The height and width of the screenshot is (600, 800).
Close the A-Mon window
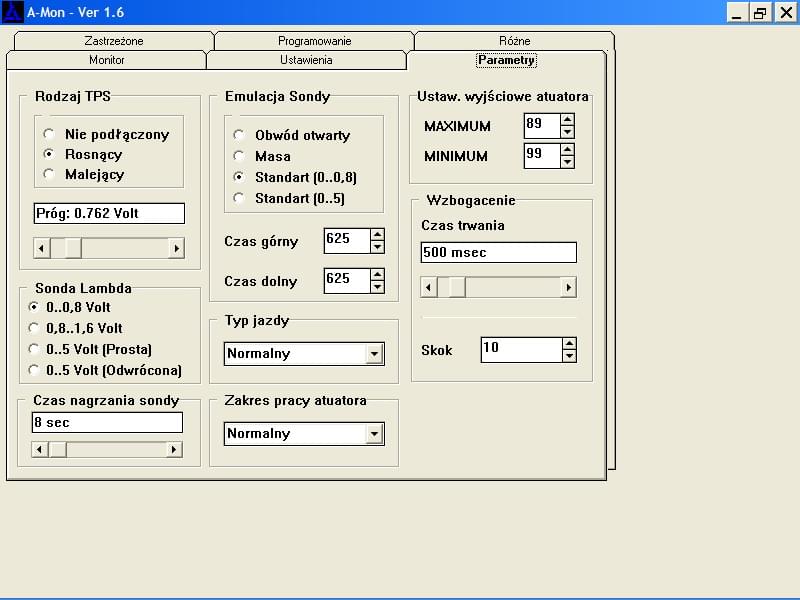point(786,12)
